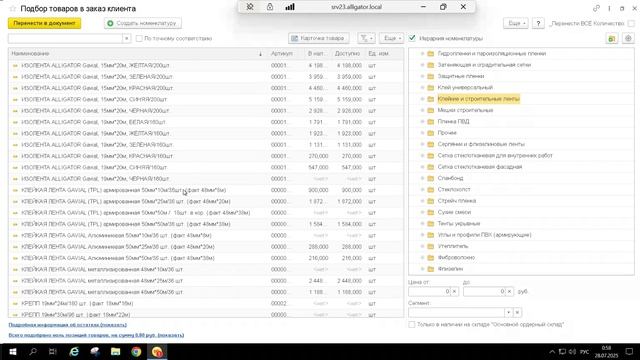The width and height of the screenshot is (640, 360).
Task: Open Windows search from the taskbar
Action: pos(33,352)
